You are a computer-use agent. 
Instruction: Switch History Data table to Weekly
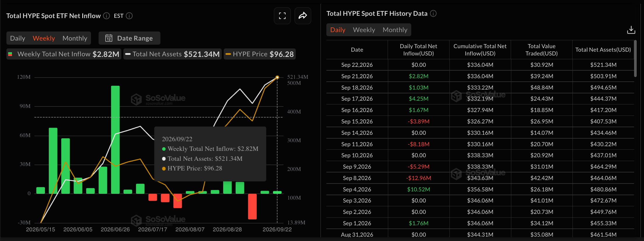(x=364, y=30)
